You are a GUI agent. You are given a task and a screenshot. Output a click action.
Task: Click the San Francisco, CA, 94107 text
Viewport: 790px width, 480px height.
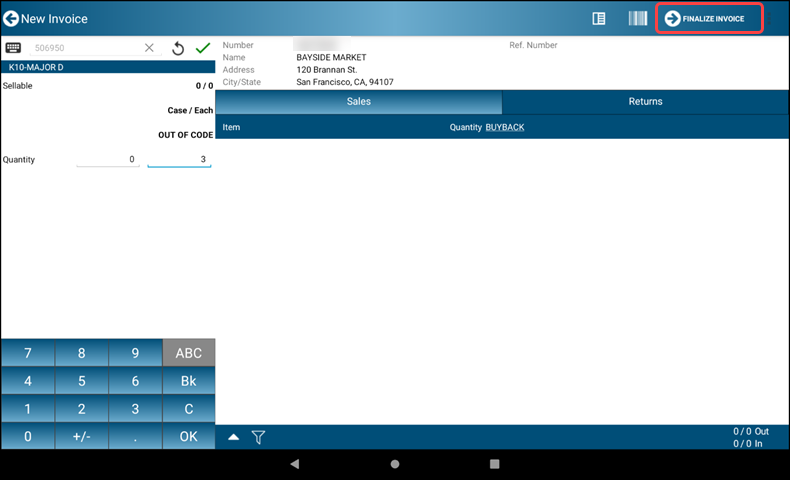coord(345,82)
